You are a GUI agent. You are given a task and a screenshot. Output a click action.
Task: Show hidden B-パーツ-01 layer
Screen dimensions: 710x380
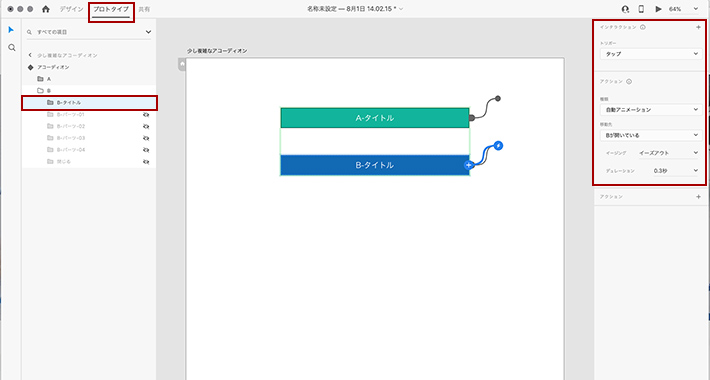[146, 115]
